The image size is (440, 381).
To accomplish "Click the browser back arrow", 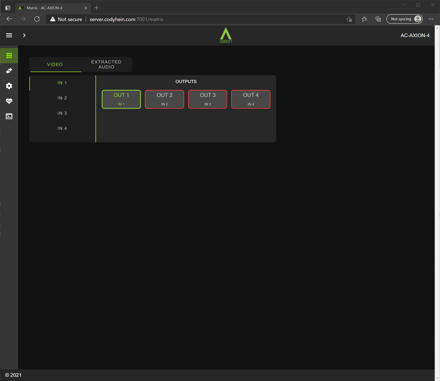I will [x=9, y=19].
